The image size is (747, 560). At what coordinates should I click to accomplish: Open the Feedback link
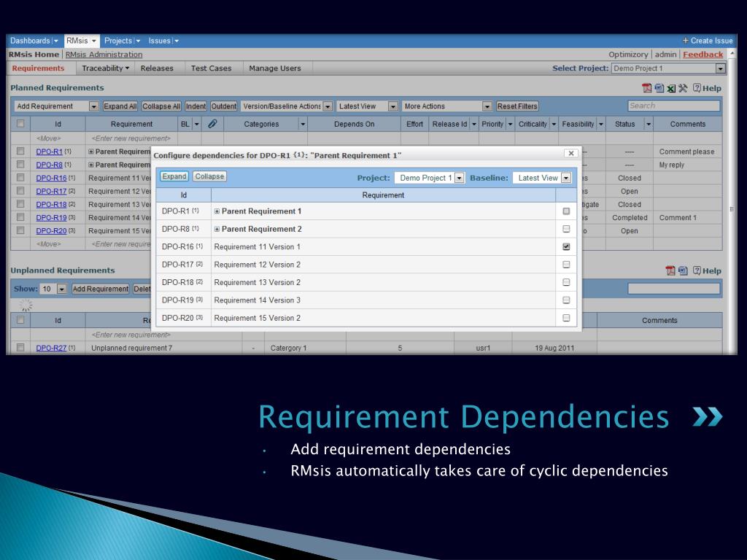pos(703,54)
